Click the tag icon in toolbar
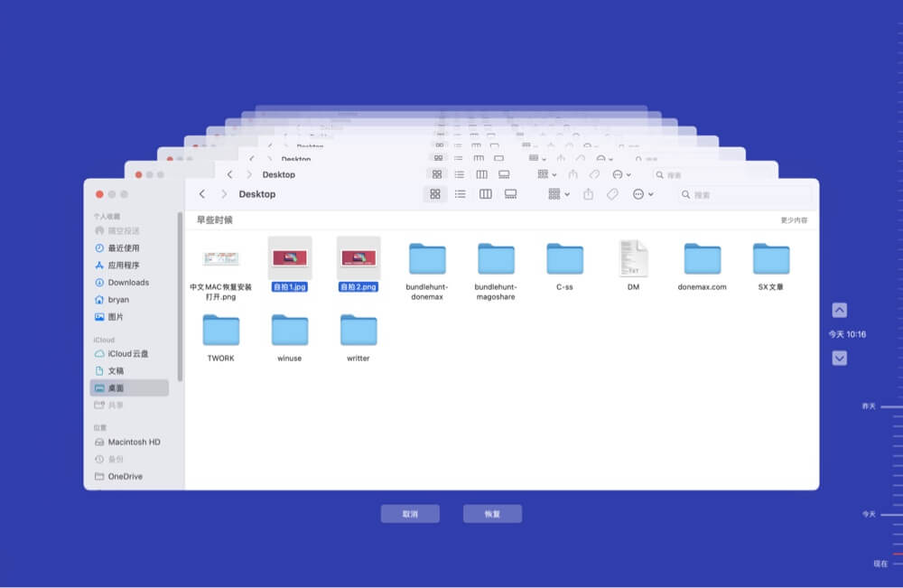Viewport: 903px width, 588px height. tap(612, 194)
